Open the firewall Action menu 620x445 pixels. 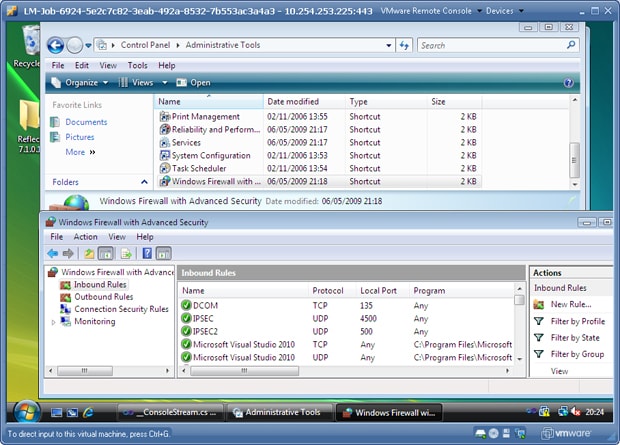[x=85, y=237]
